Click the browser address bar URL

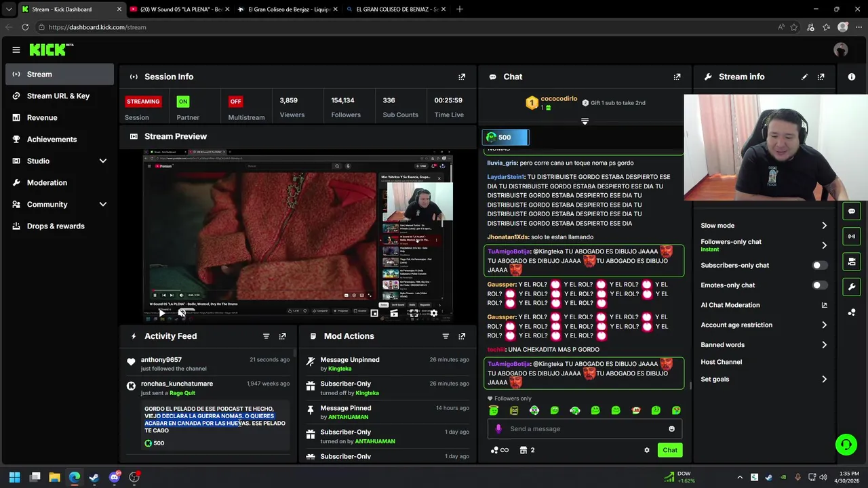click(98, 27)
